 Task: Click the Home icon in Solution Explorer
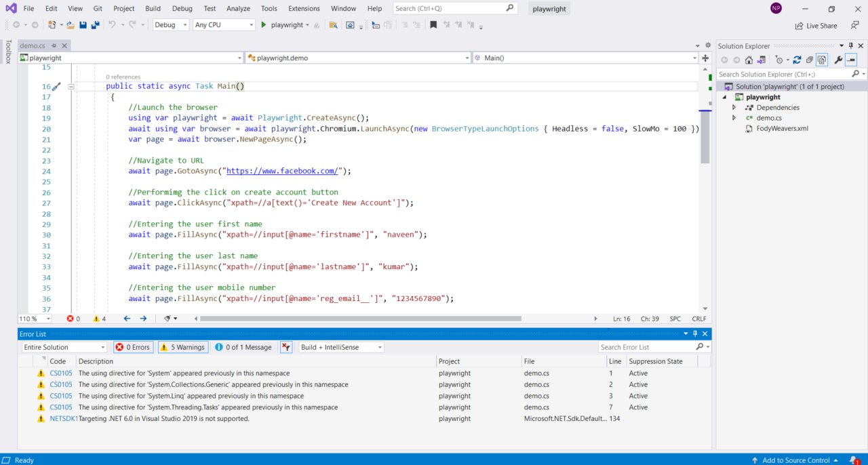click(x=749, y=60)
